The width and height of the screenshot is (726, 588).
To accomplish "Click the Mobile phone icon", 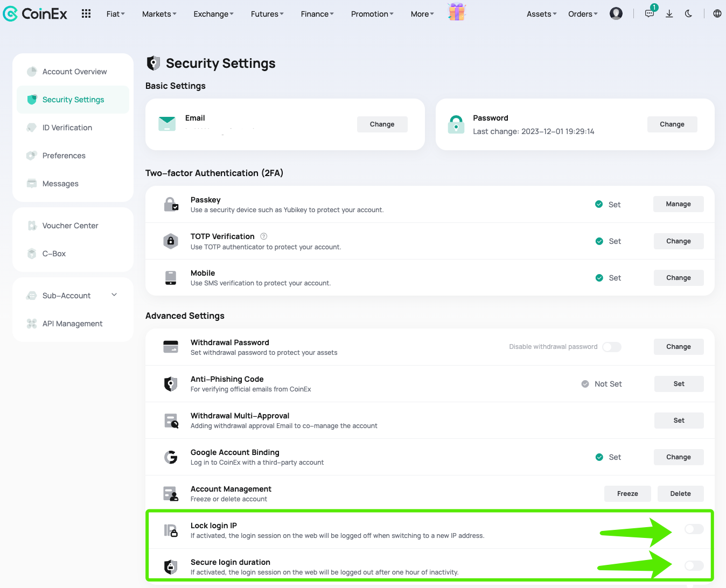I will pos(171,278).
